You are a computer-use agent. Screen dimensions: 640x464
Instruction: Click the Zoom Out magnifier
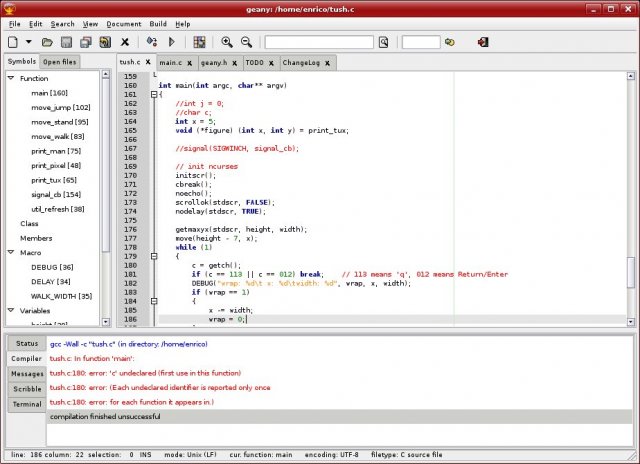[x=246, y=42]
